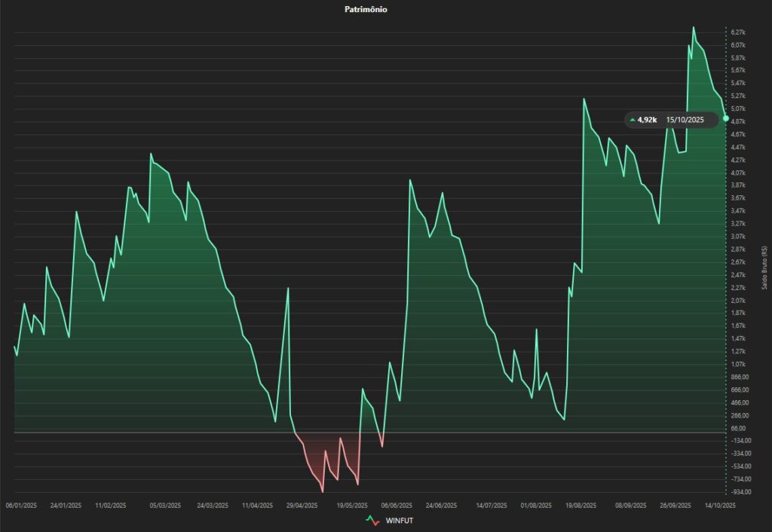Image resolution: width=772 pixels, height=532 pixels.
Task: Click the green up-arrow in the tooltip
Action: (x=632, y=120)
